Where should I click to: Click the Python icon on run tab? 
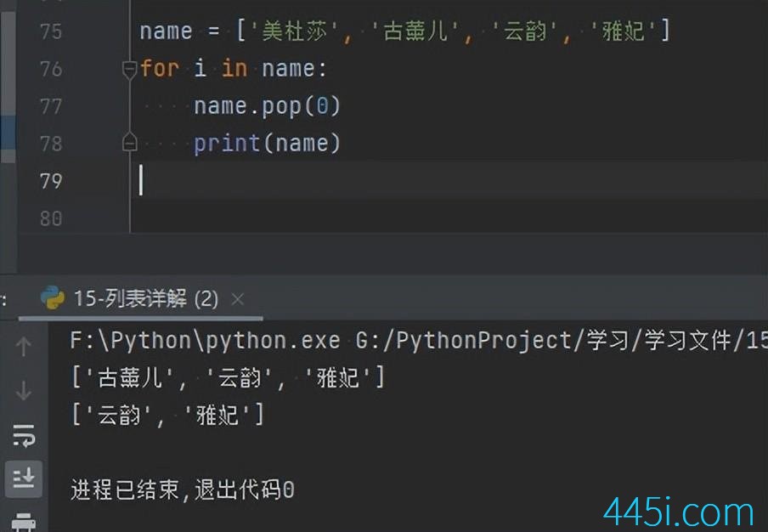(53, 297)
